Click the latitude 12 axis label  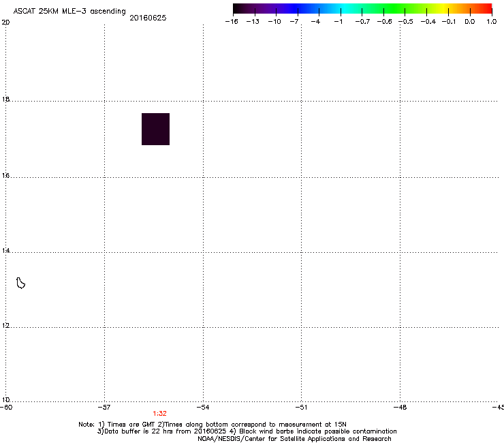coord(5,326)
